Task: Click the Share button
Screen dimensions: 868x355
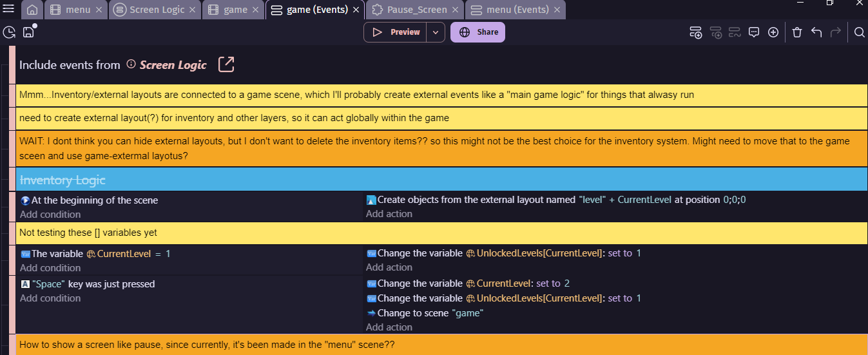Action: [x=477, y=32]
